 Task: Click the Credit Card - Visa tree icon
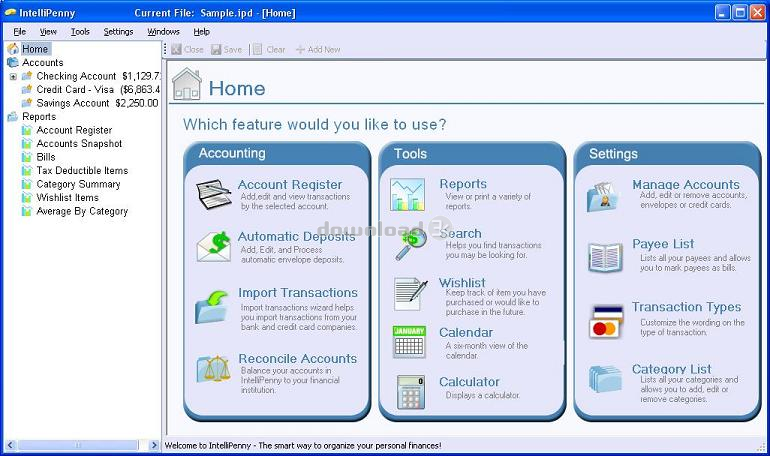(27, 89)
